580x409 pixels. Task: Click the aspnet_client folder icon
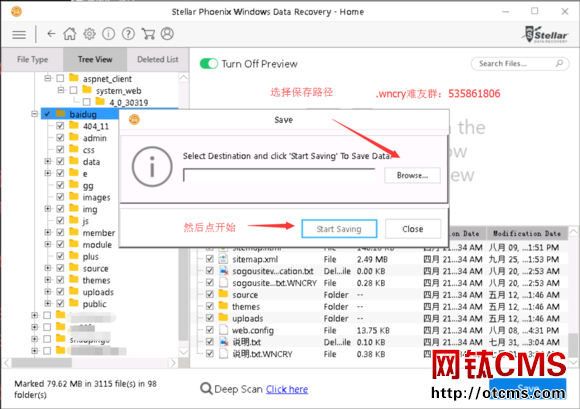(74, 78)
